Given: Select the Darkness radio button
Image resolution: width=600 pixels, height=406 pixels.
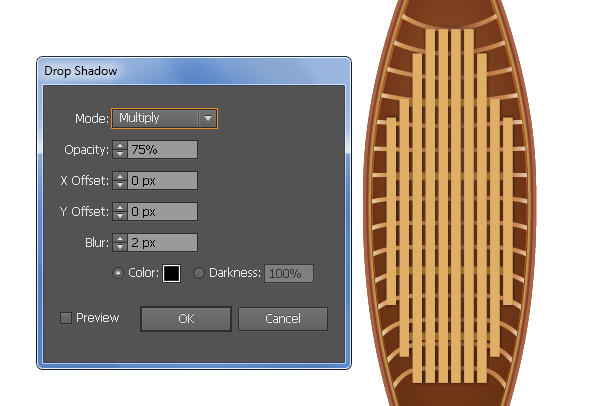Looking at the screenshot, I should pyautogui.click(x=199, y=273).
